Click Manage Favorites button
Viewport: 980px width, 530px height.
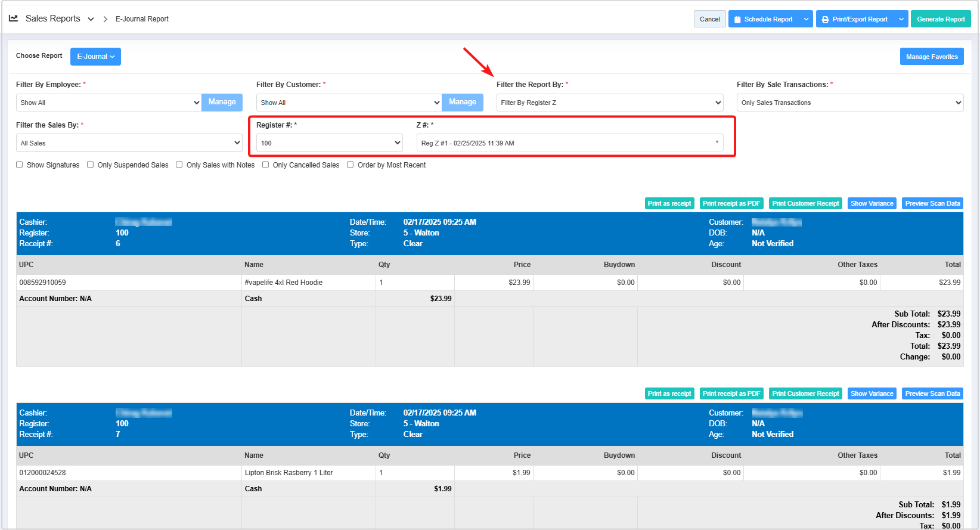[x=931, y=57]
